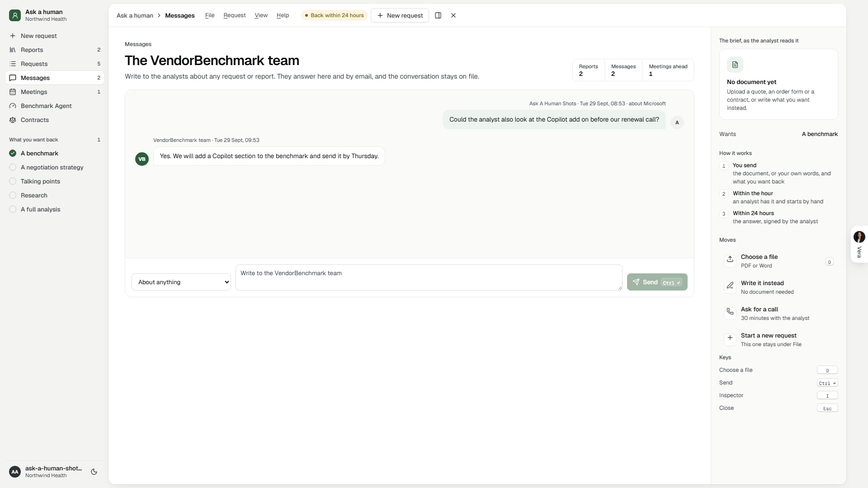Click the 'No document yet' heading
The width and height of the screenshot is (868, 488).
tap(751, 82)
